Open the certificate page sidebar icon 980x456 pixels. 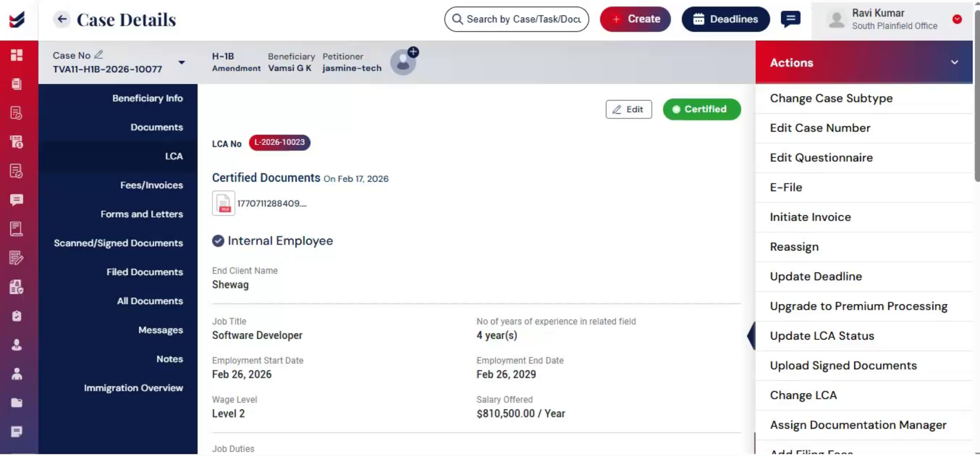tap(17, 229)
